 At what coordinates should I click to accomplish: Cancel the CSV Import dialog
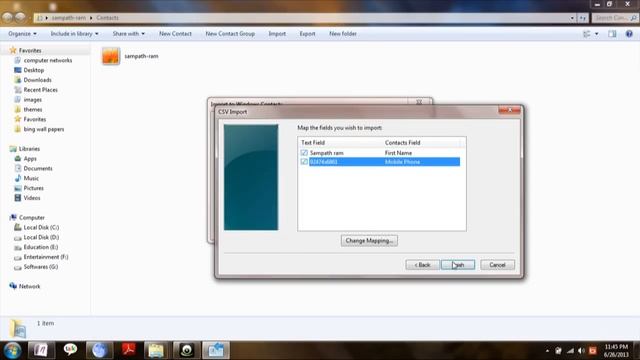[497, 265]
